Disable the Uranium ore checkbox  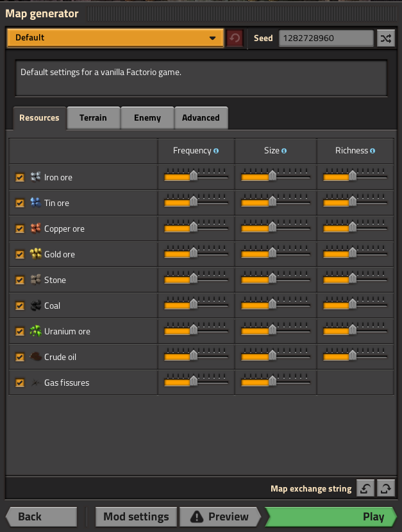pos(20,332)
